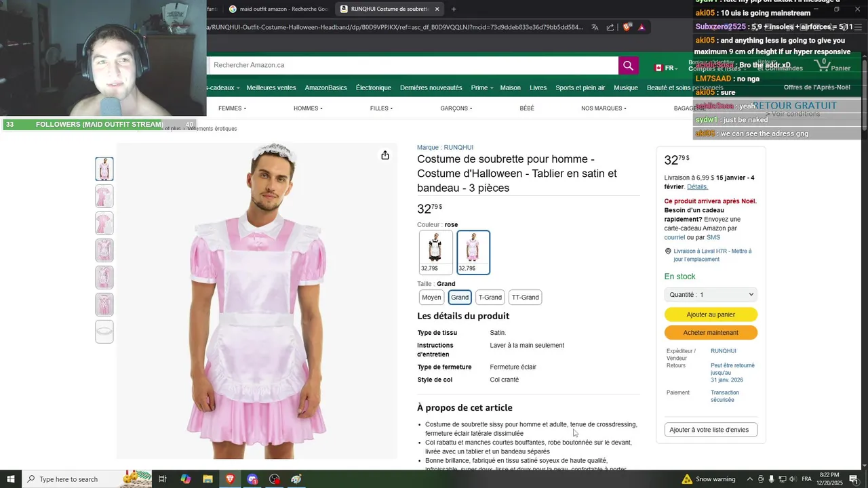Click the microphone tray icon

(x=771, y=479)
